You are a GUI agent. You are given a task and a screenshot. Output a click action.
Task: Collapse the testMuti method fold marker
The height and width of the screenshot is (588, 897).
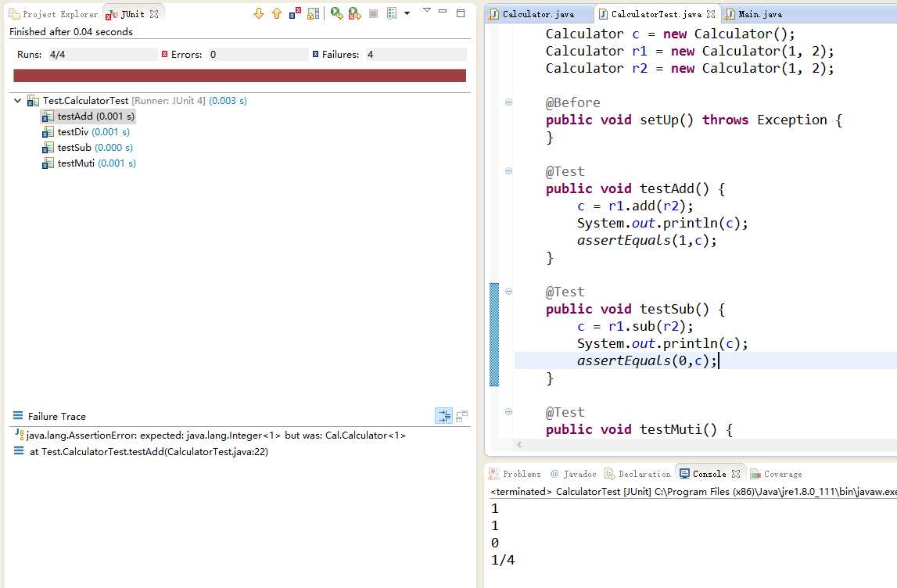(x=508, y=412)
